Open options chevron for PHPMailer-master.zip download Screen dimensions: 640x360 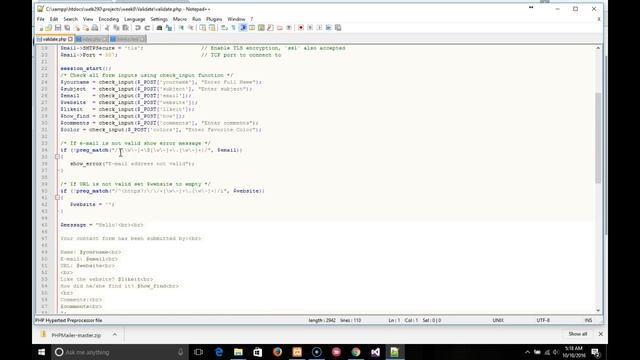click(115, 334)
